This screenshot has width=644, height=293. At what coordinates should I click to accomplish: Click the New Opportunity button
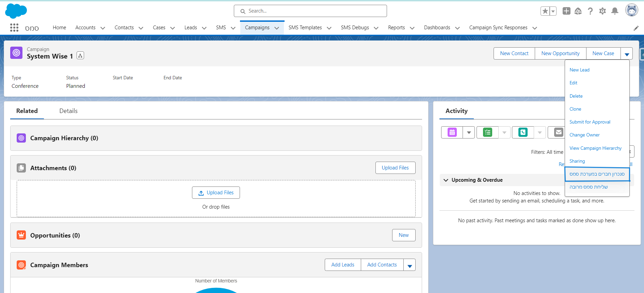(x=560, y=53)
